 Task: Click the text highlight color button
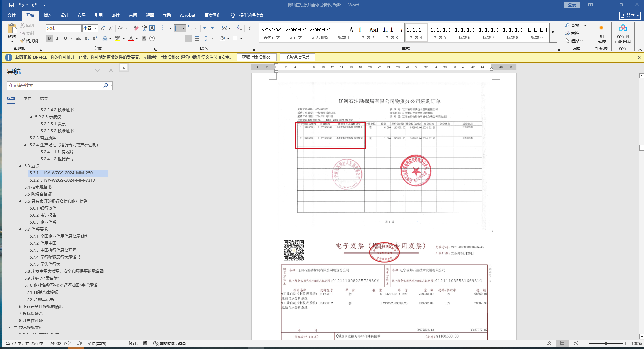click(117, 38)
